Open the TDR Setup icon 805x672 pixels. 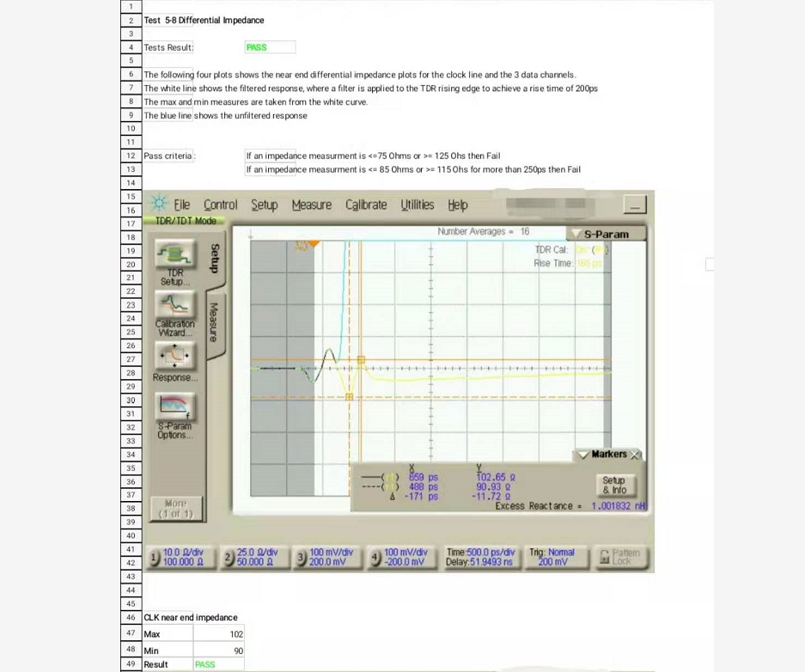pyautogui.click(x=174, y=254)
